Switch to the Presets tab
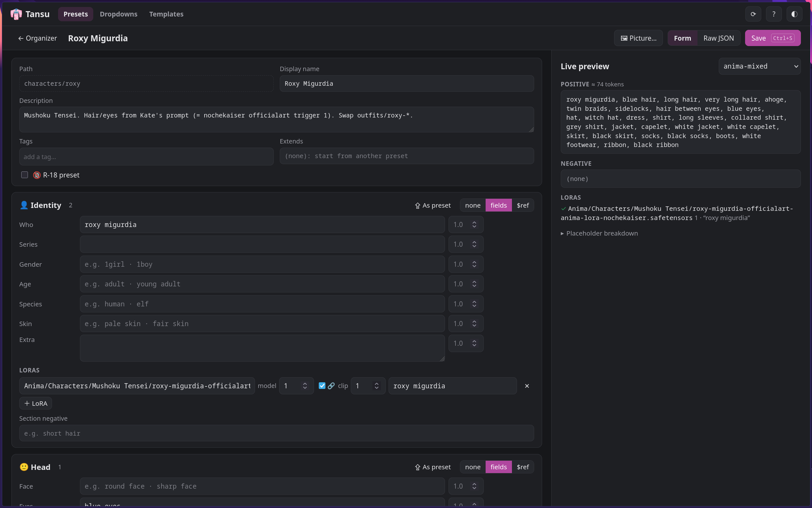Image resolution: width=812 pixels, height=508 pixels. pyautogui.click(x=75, y=14)
